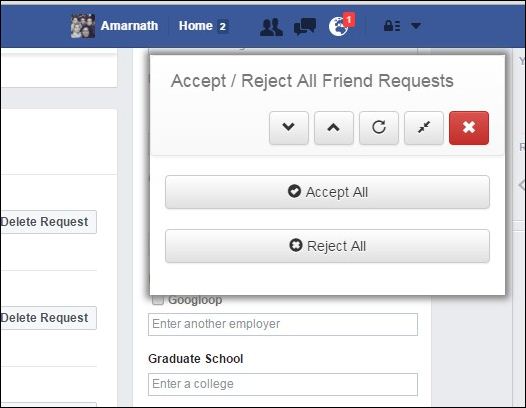Click the down chevron button in the popup
526x408 pixels.
288,128
